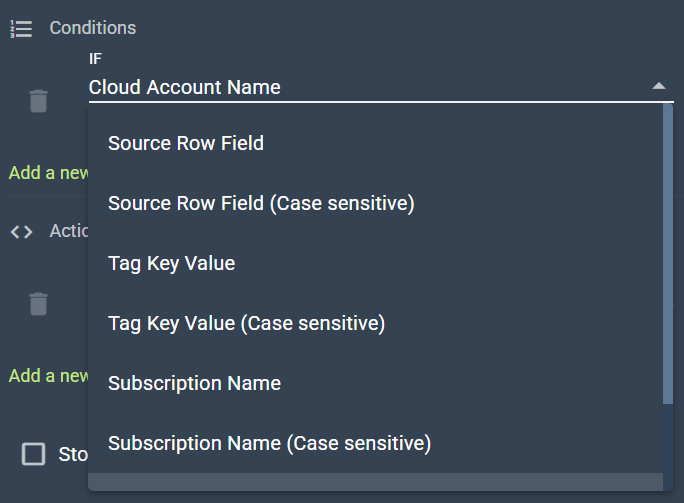Toggle the checkbox beside the 'Sto' label
The width and height of the screenshot is (684, 503).
click(x=34, y=454)
